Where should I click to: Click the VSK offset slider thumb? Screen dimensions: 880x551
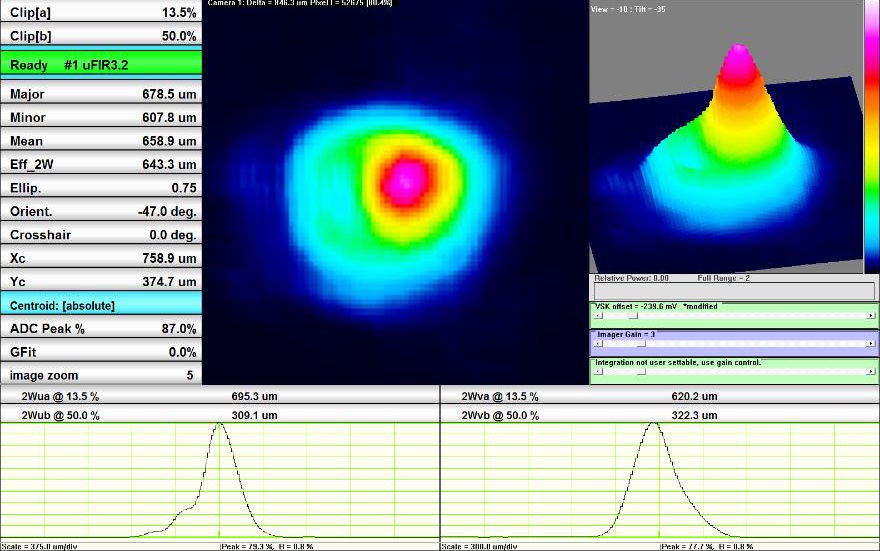631,315
